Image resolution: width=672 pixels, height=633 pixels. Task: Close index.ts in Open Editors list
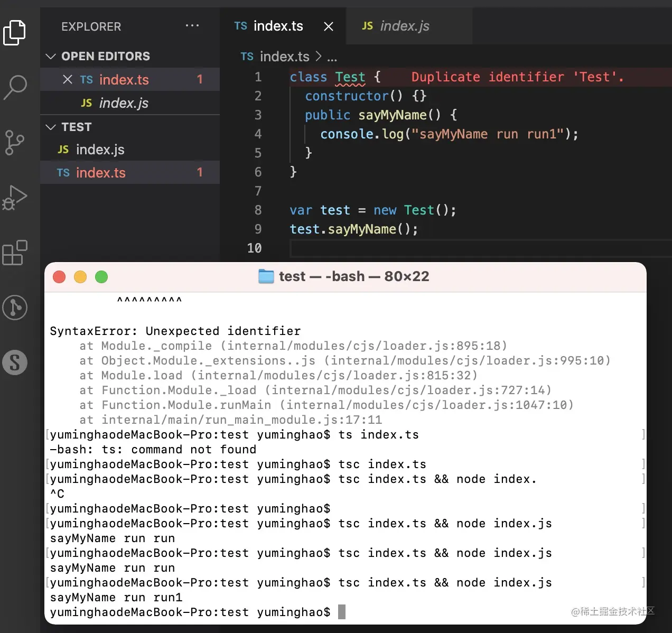point(68,79)
